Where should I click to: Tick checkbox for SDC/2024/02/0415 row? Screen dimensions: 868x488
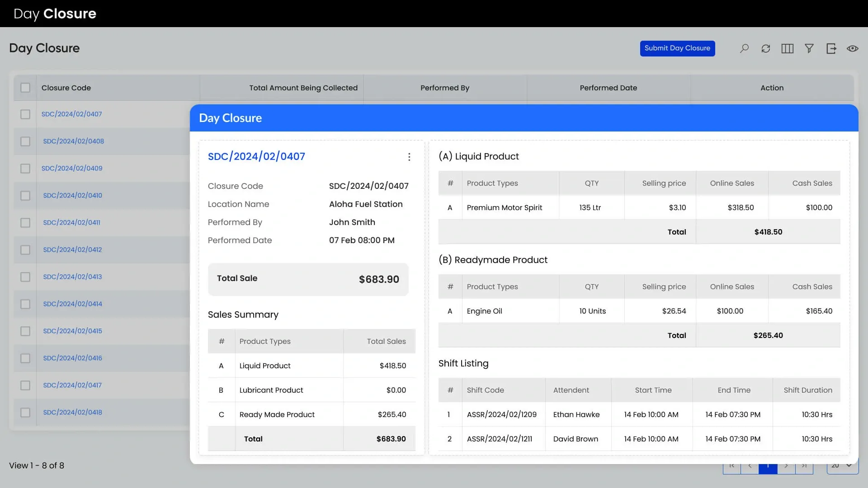coord(25,331)
